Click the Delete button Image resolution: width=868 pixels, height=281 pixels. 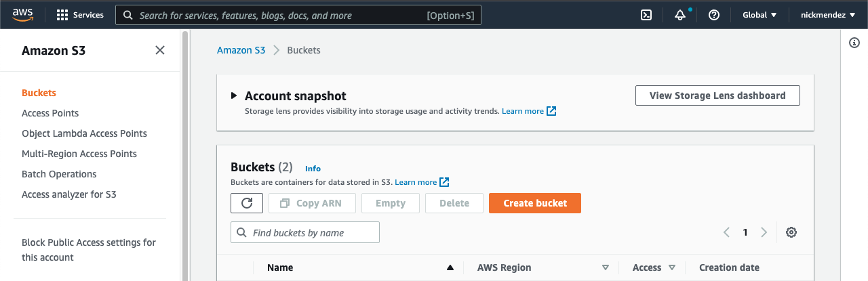click(454, 203)
